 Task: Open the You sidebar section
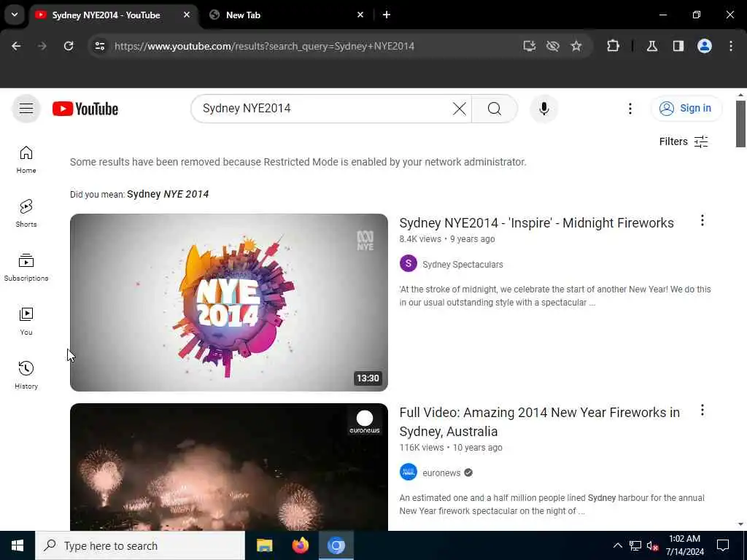(26, 322)
